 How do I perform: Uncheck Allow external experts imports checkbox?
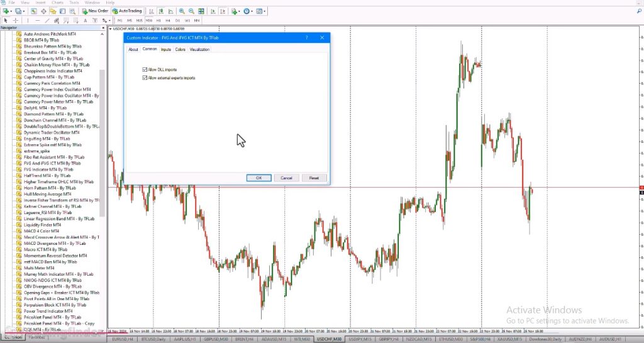[145, 77]
